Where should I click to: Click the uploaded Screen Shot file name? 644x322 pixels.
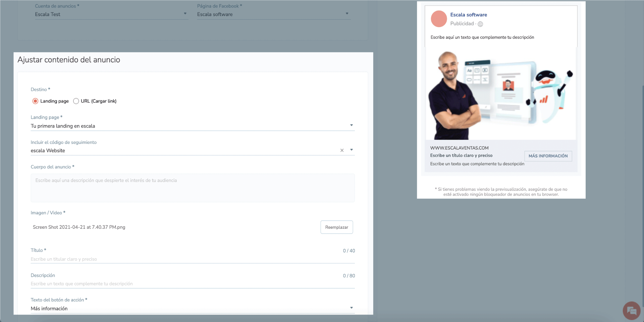[79, 227]
